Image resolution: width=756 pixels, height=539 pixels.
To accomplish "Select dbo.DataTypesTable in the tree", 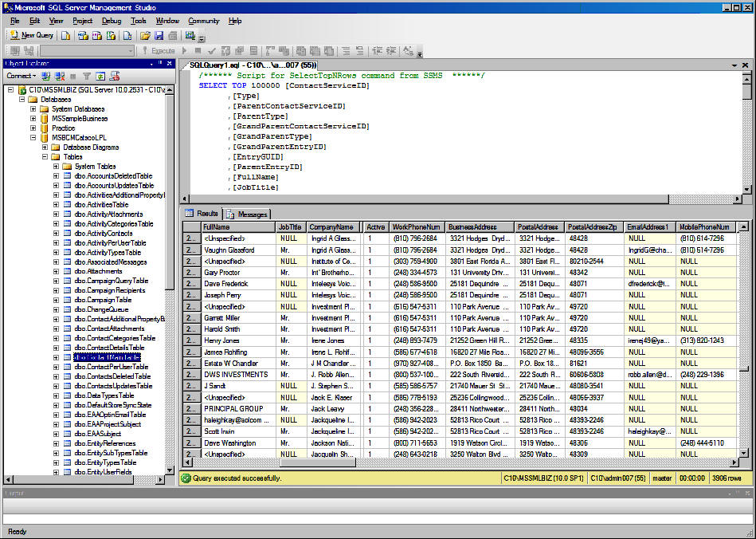I will (x=104, y=395).
